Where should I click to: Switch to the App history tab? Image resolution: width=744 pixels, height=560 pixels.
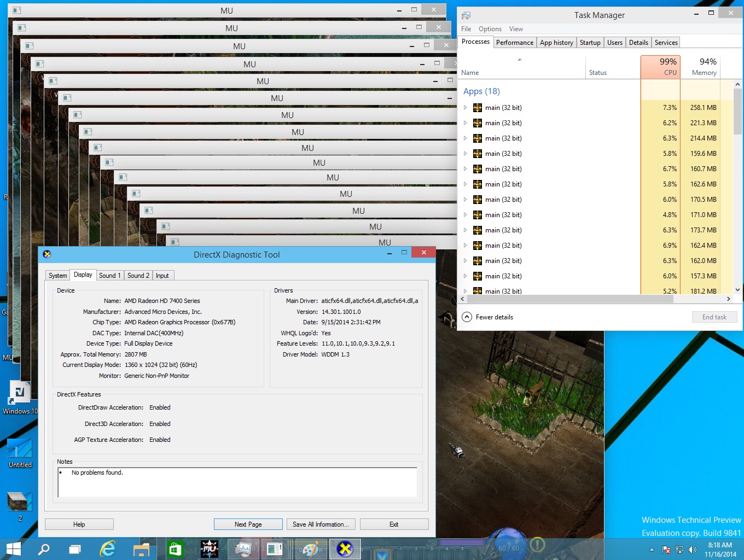click(x=556, y=43)
